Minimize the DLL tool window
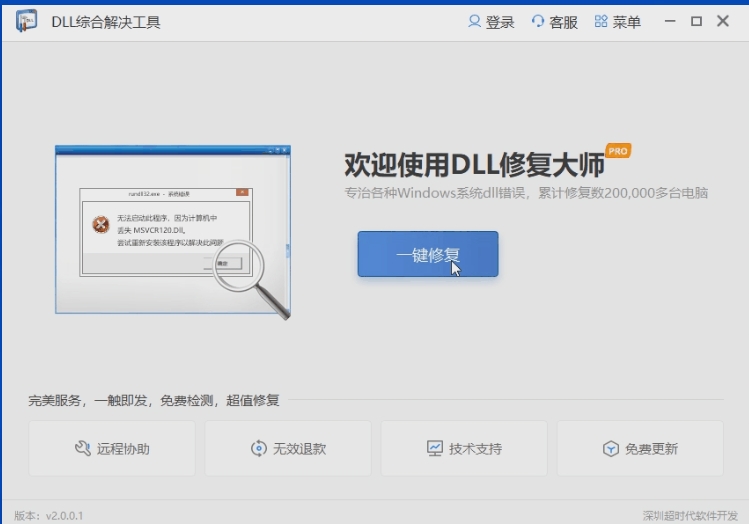The width and height of the screenshot is (749, 524). point(670,21)
